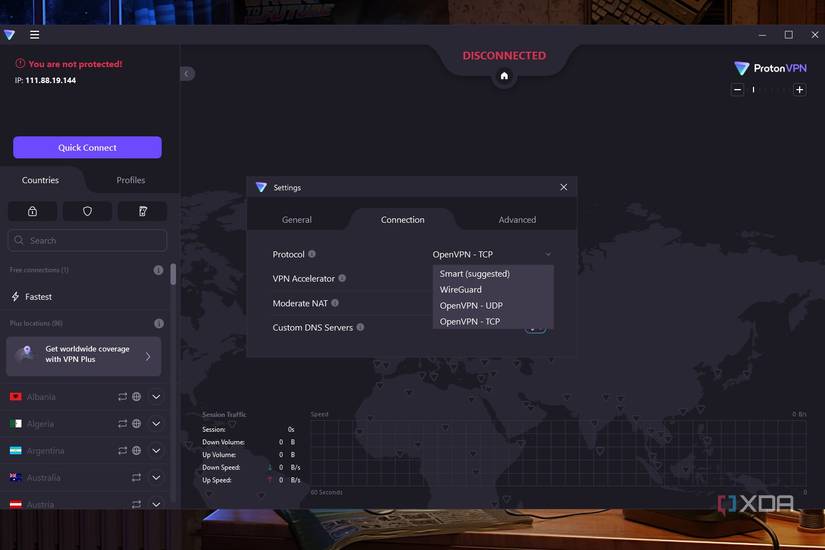Switch to General settings tab

point(297,219)
